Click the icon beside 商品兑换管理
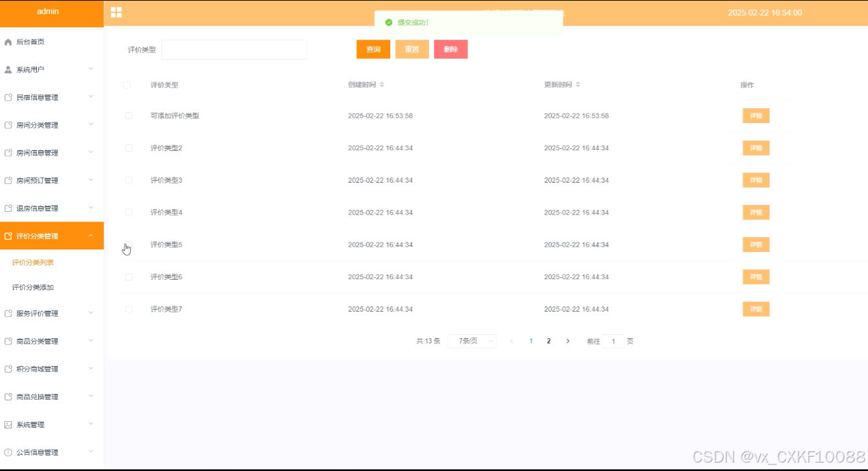Viewport: 868px width, 471px height. point(8,397)
